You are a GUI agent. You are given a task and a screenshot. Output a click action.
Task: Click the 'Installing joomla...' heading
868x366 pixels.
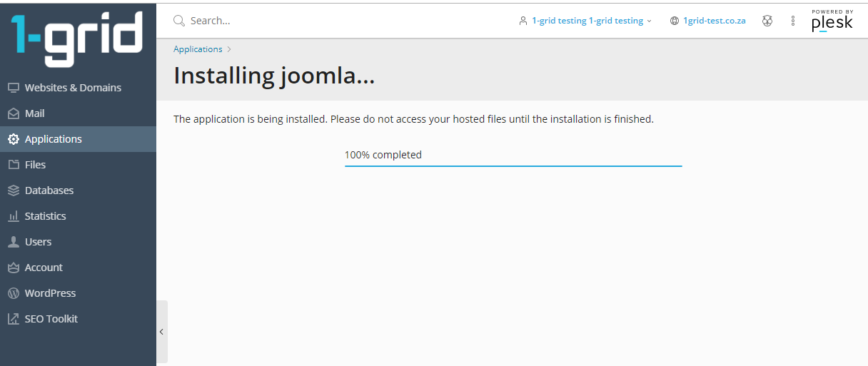pyautogui.click(x=274, y=76)
